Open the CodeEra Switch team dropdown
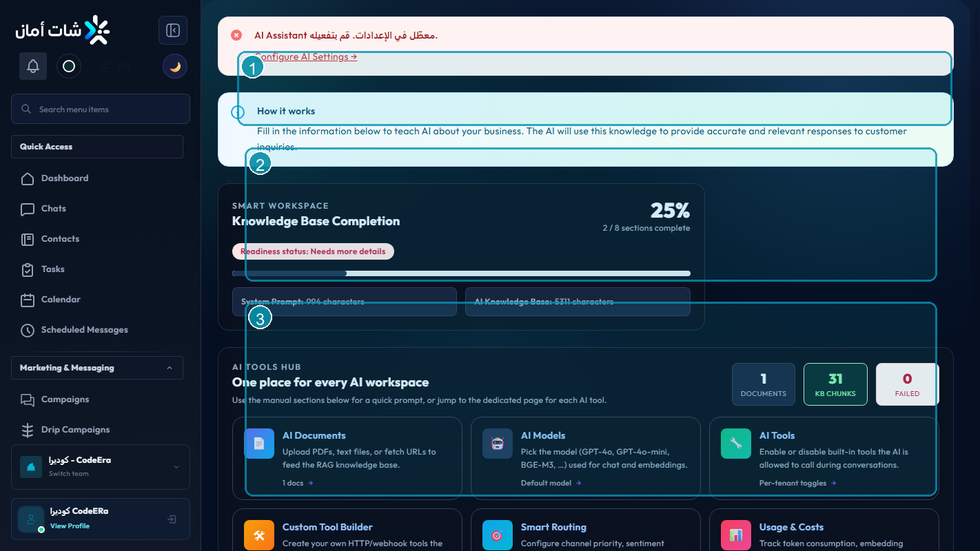 click(101, 467)
